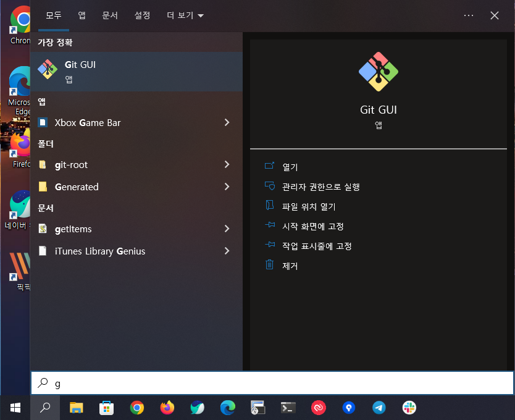Click the file location icon

point(270,205)
